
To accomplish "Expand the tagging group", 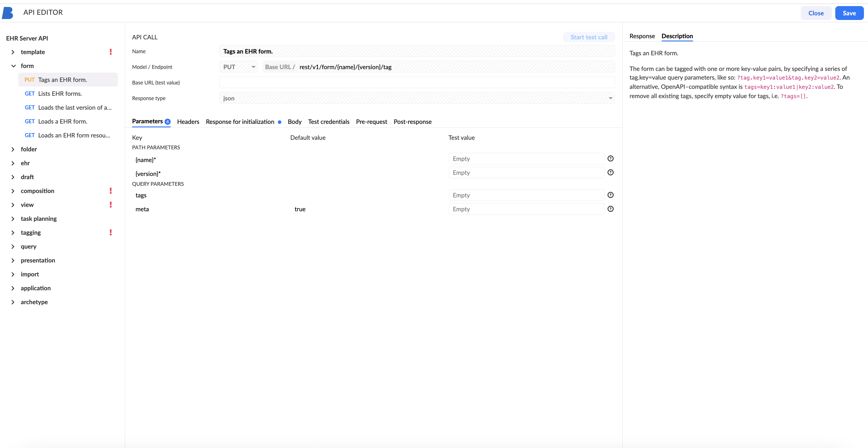I will [x=13, y=233].
